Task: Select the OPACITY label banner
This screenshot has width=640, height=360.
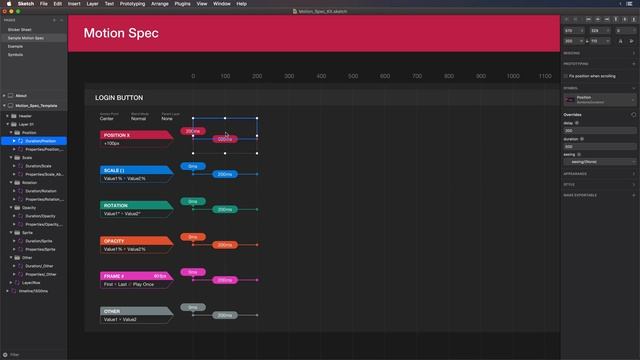Action: [136, 241]
